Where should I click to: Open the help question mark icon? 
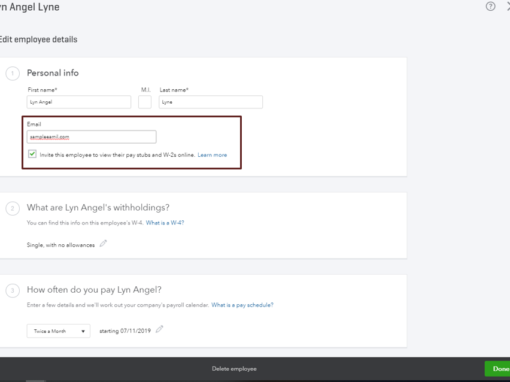pyautogui.click(x=490, y=6)
